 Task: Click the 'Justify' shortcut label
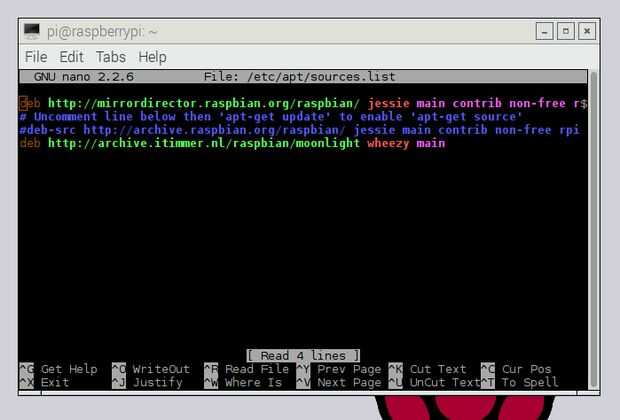[x=158, y=383]
